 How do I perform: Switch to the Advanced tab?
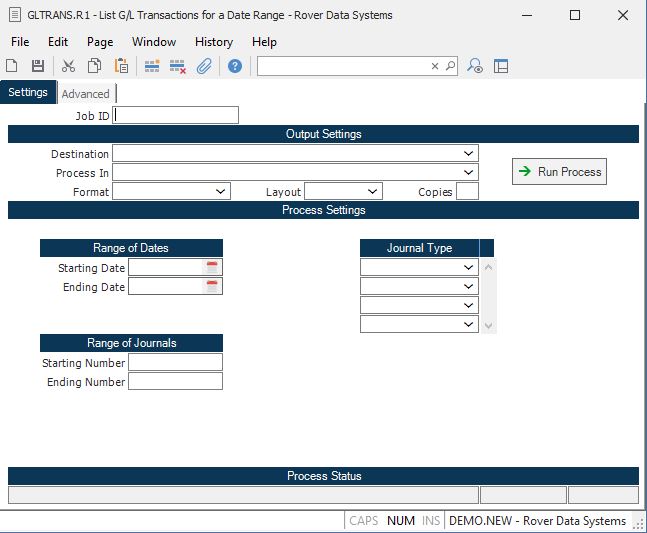[x=86, y=94]
